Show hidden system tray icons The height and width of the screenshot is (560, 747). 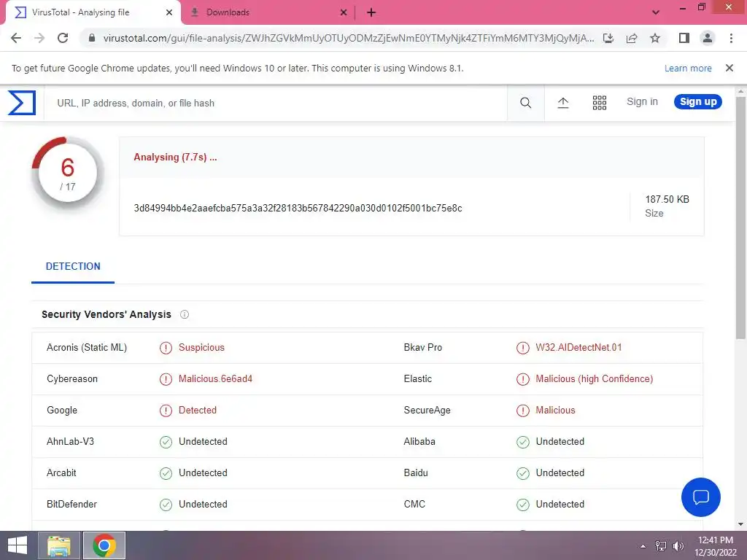(643, 546)
